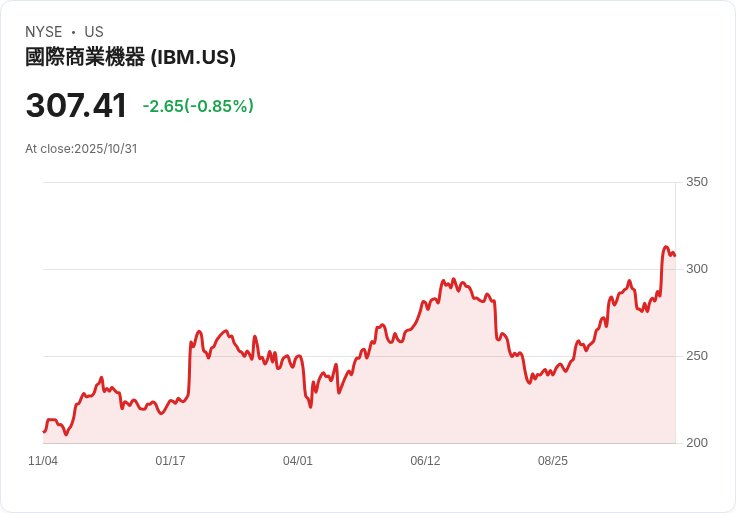Click the price line's rightmost endpoint
The image size is (736, 513).
(675, 255)
